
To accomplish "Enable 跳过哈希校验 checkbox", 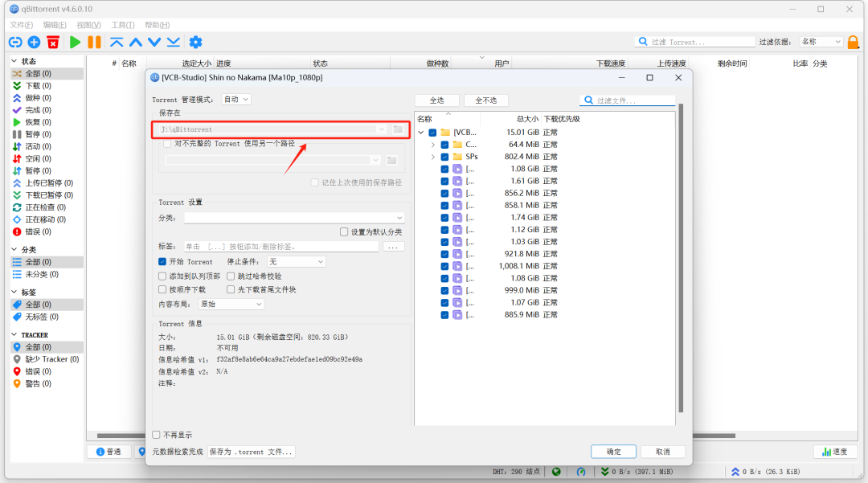I will [x=231, y=276].
